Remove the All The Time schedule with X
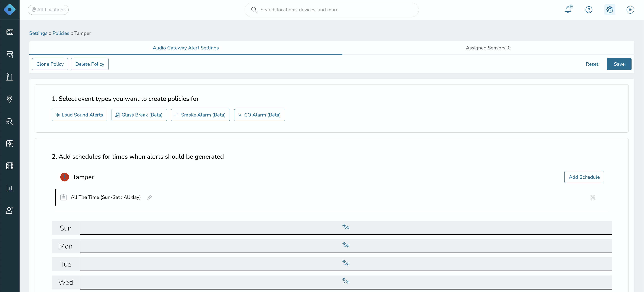644x292 pixels. point(593,197)
